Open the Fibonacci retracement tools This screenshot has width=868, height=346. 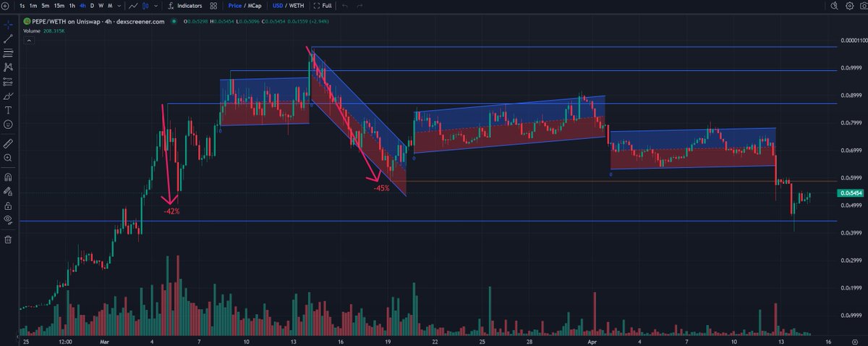[x=8, y=53]
